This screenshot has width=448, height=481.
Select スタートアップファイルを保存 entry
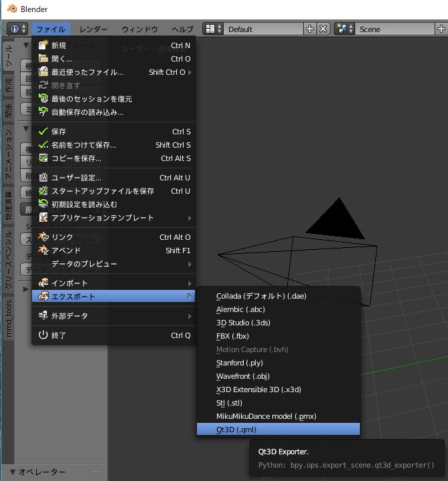coord(114,191)
